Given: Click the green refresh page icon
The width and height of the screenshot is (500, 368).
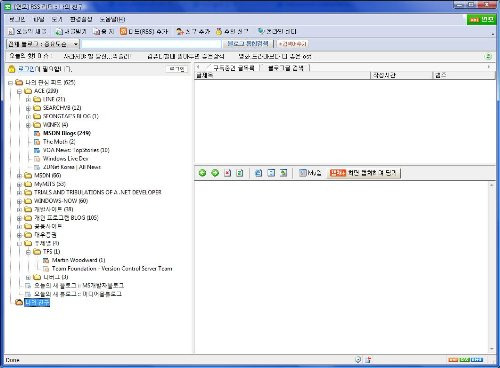Looking at the screenshot, I should pyautogui.click(x=240, y=173).
